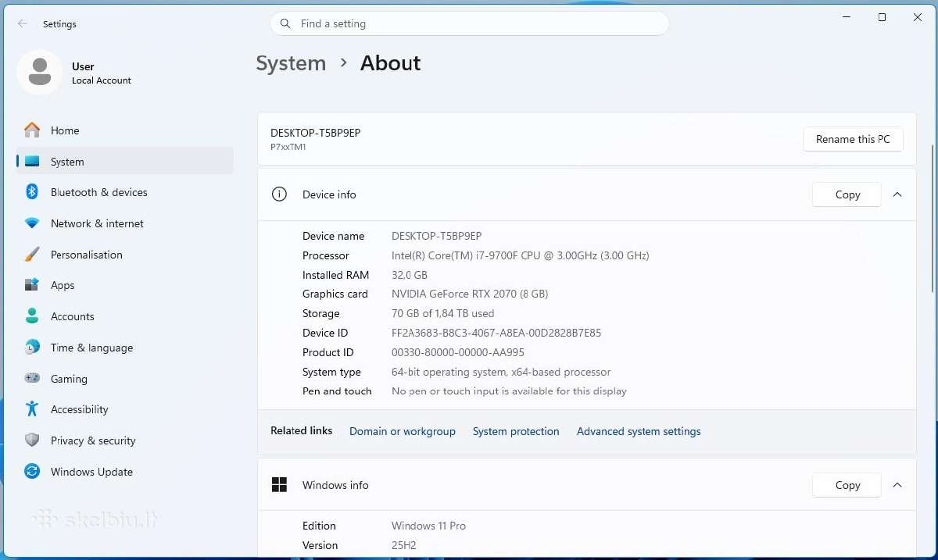Click the Pen and touch value text
The image size is (938, 560).
pos(509,391)
